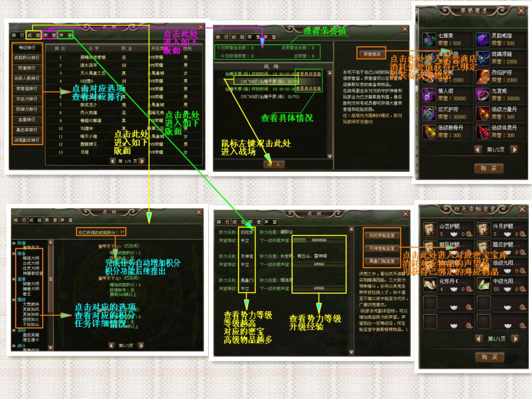Select 情人泪 pendant icon in 荣誉商店

coord(429,95)
